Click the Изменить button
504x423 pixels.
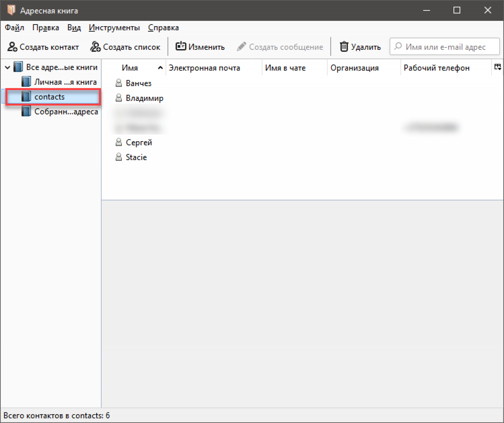click(200, 47)
